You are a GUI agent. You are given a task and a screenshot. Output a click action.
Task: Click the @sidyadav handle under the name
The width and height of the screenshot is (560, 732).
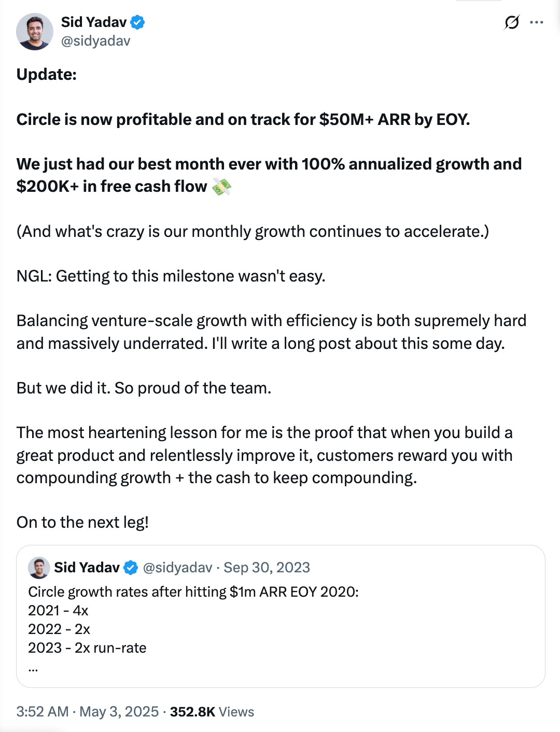pyautogui.click(x=96, y=41)
